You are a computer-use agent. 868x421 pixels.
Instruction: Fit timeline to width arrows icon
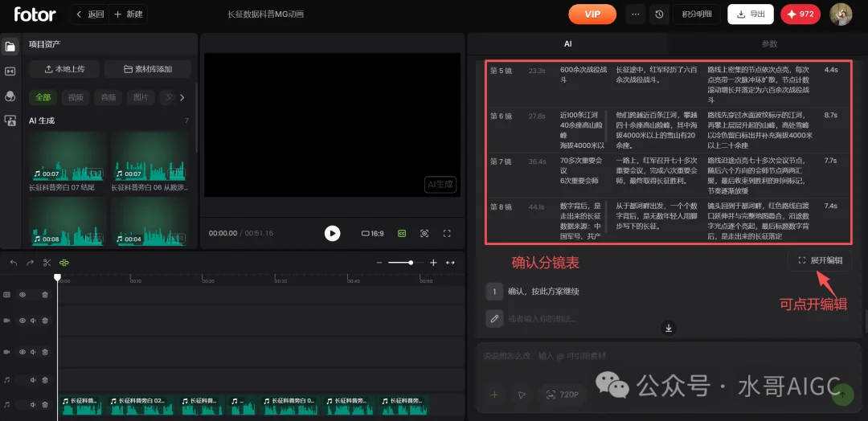click(x=450, y=263)
